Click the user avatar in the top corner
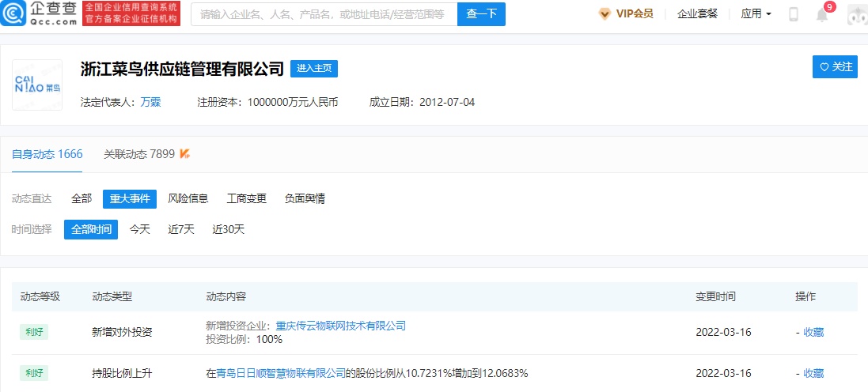This screenshot has width=868, height=392. (x=858, y=15)
